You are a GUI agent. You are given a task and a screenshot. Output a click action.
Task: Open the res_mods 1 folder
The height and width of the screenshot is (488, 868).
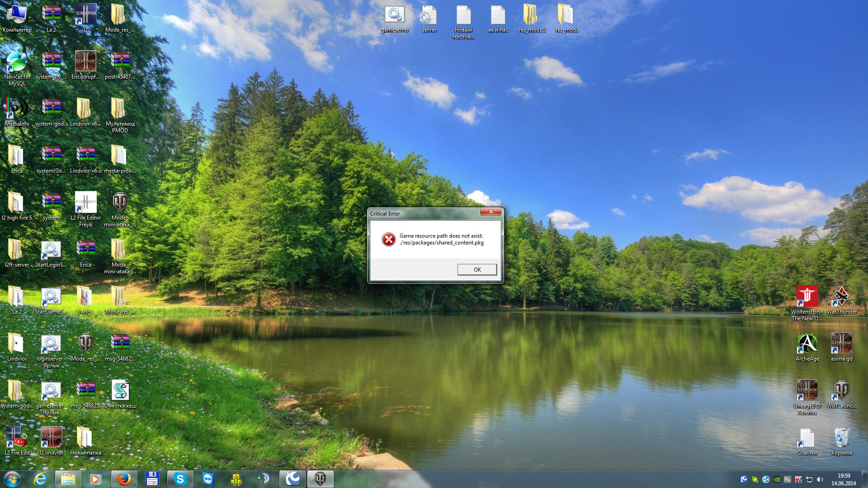click(x=532, y=19)
